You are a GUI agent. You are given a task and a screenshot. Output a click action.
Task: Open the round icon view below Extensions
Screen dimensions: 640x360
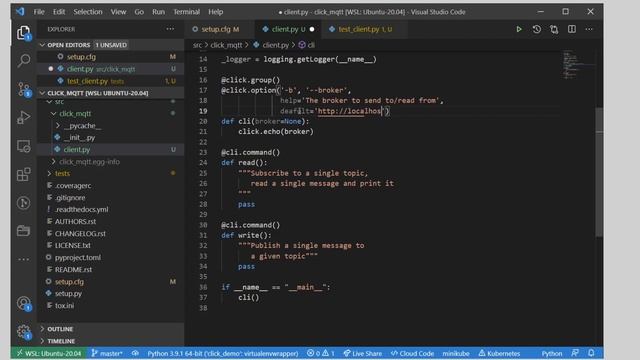[x=24, y=203]
